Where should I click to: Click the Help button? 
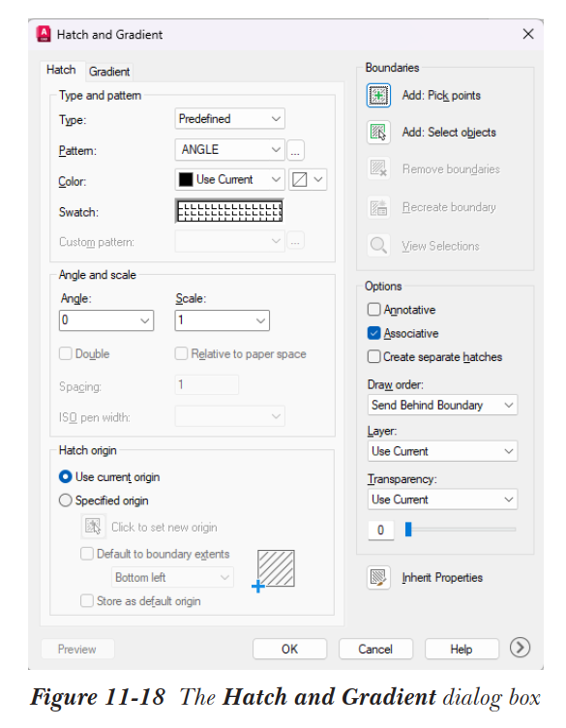click(462, 649)
